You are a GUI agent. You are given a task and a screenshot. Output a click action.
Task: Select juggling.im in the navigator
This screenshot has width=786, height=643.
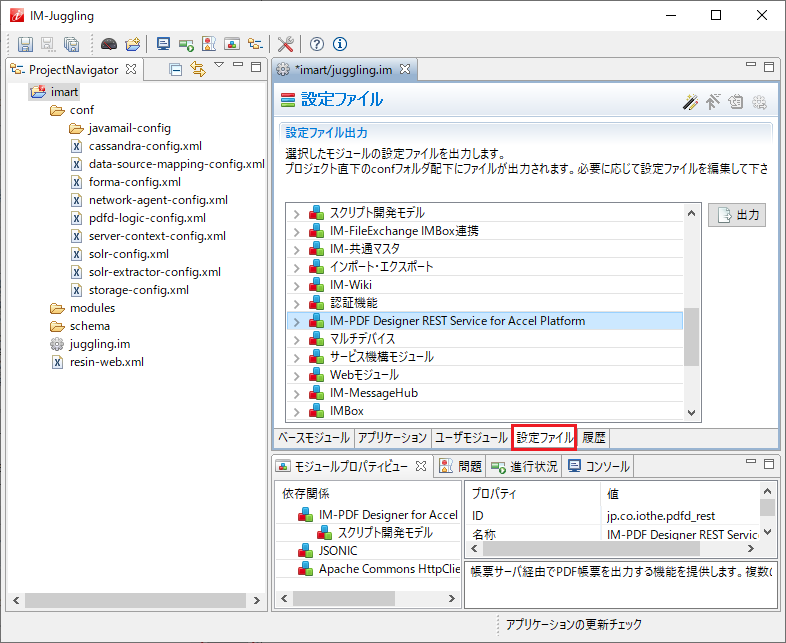point(90,344)
